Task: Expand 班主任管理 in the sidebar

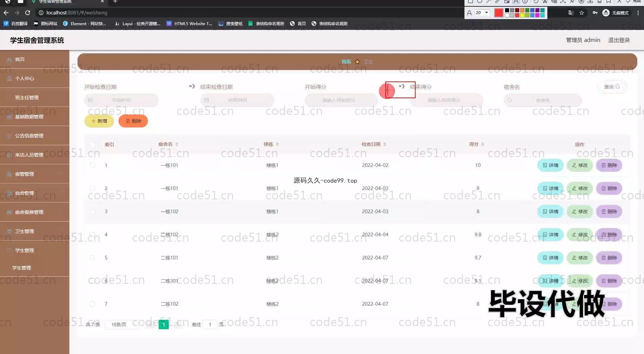Action: coord(35,98)
